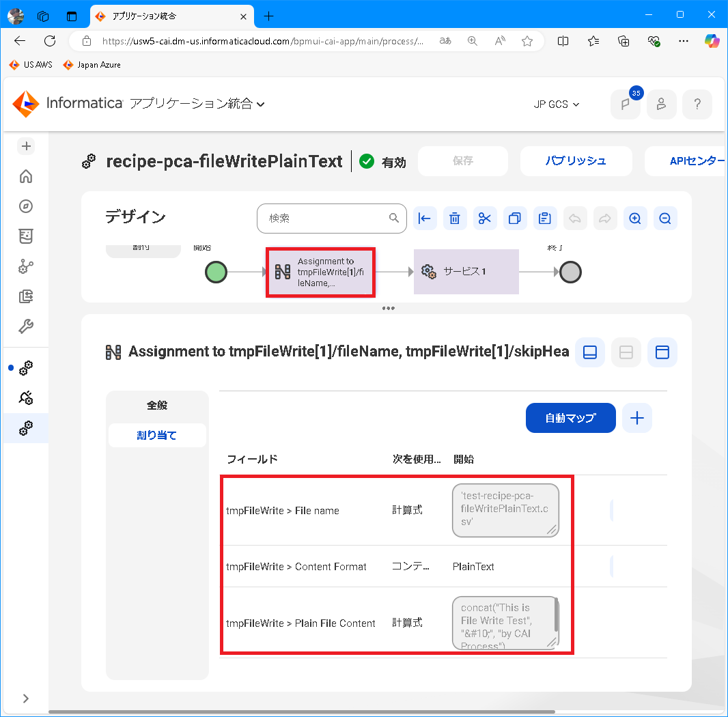Set properties panel to bottom layout

(589, 352)
